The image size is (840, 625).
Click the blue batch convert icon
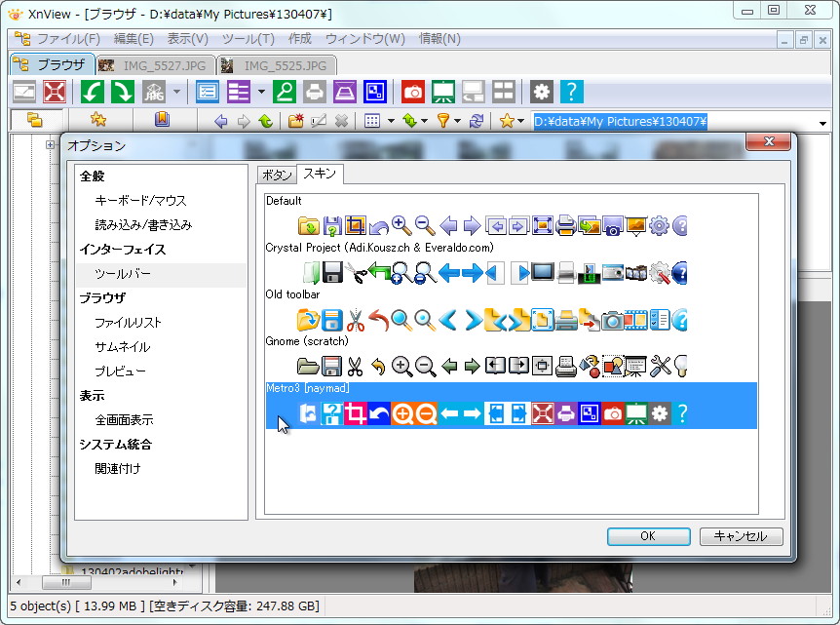[375, 93]
